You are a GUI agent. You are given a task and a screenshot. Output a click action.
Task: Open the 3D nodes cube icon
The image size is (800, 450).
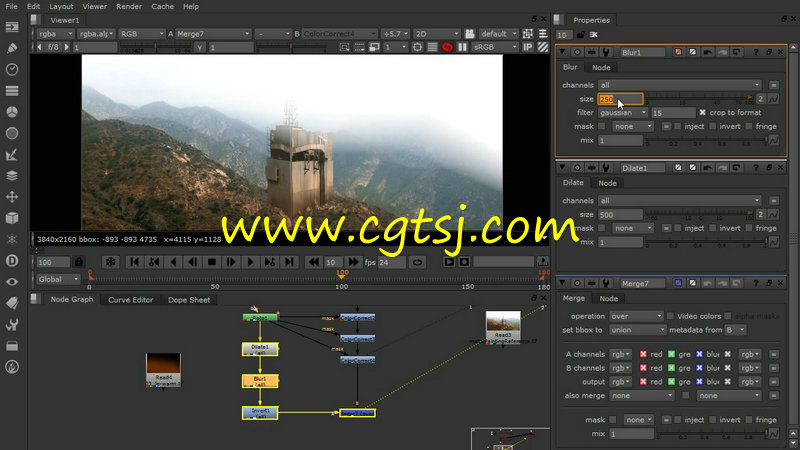point(12,218)
